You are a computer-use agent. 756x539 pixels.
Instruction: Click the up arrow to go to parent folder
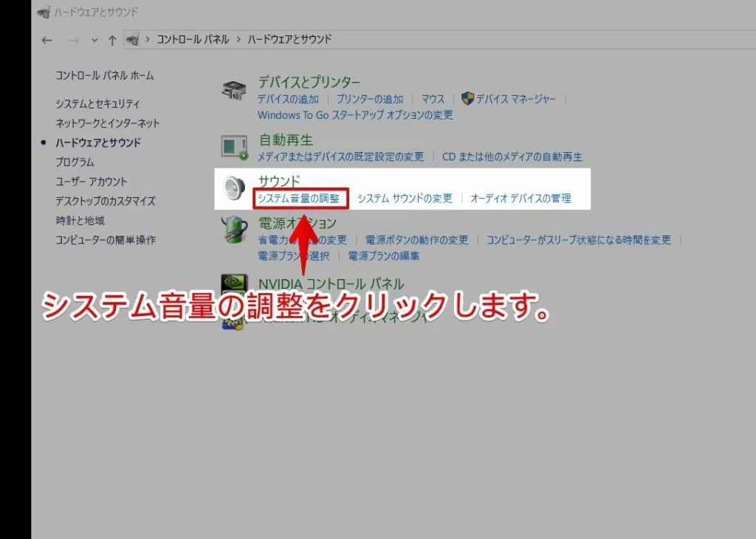[111, 40]
